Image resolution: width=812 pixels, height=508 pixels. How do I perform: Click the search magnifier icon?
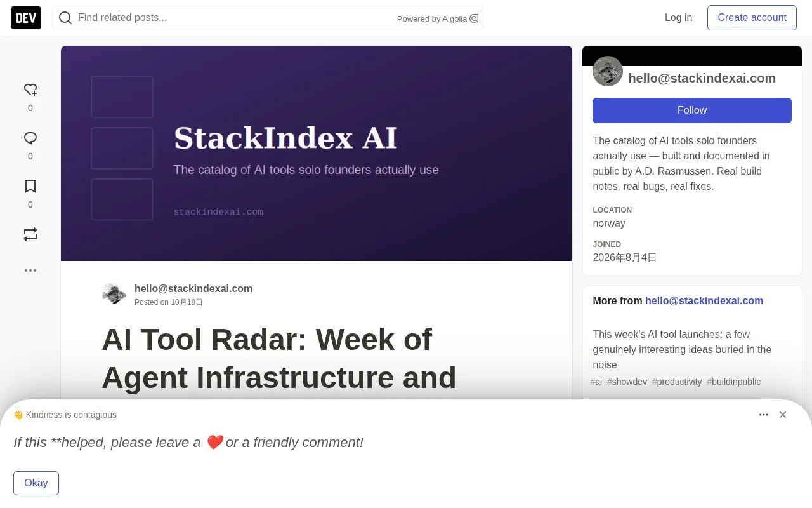click(65, 18)
